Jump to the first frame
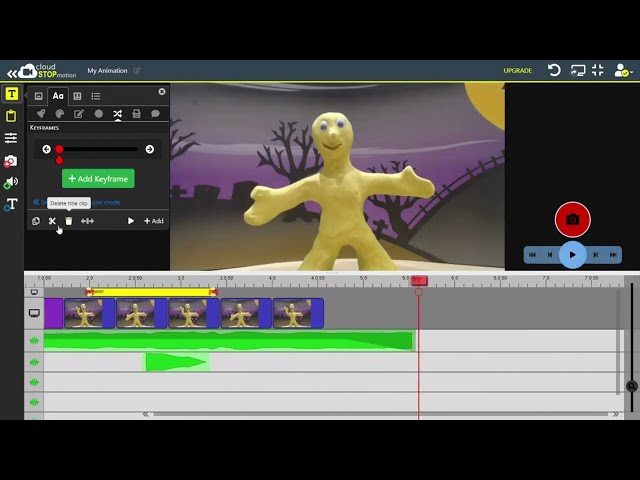The image size is (640, 480). pos(532,255)
